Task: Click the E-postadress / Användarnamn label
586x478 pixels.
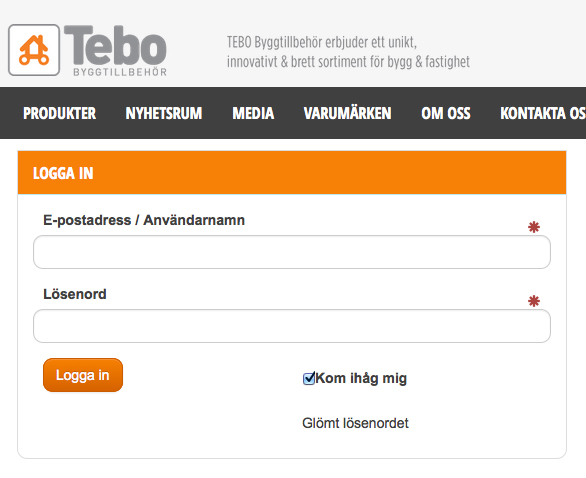Action: 144,220
